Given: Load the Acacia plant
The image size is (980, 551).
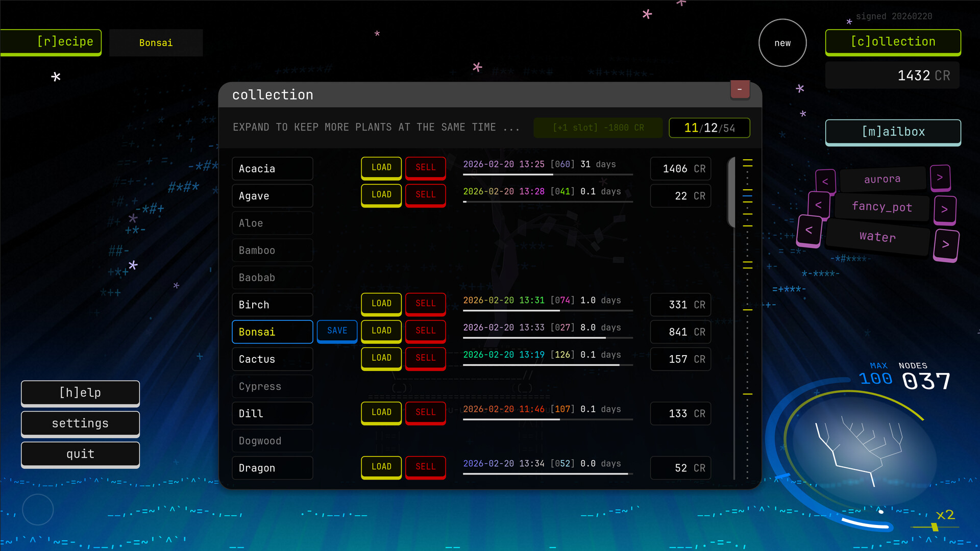Looking at the screenshot, I should pos(381,167).
